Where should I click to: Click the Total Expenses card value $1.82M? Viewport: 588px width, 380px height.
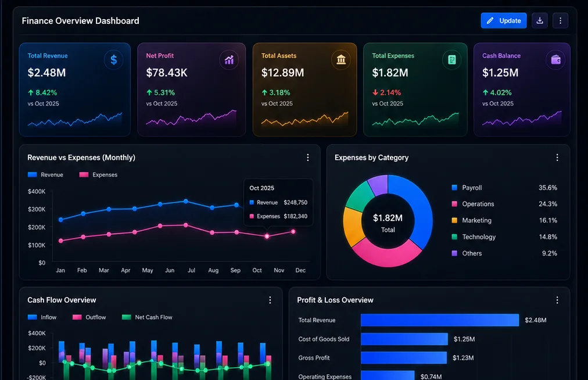(390, 73)
